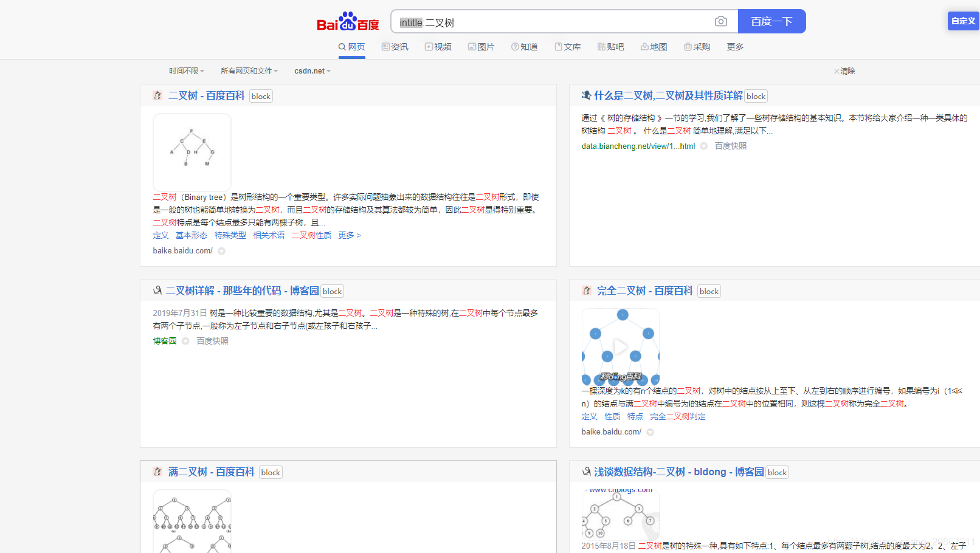Block the 二叉树 - 百度百科 result
This screenshot has width=980, height=553.
261,96
